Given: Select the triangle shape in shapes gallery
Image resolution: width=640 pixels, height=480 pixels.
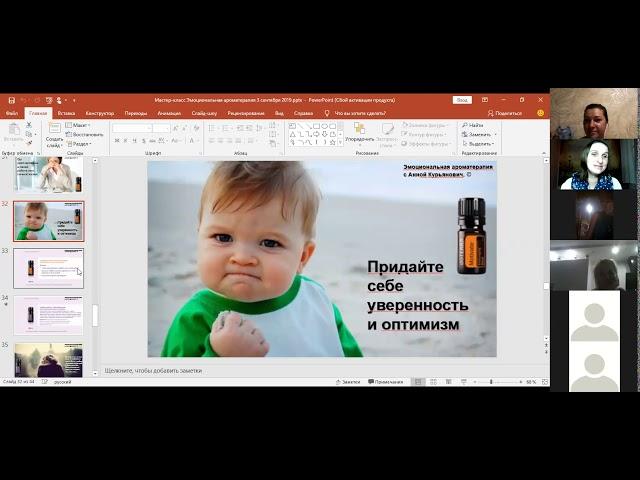Looking at the screenshot, I should point(293,134).
